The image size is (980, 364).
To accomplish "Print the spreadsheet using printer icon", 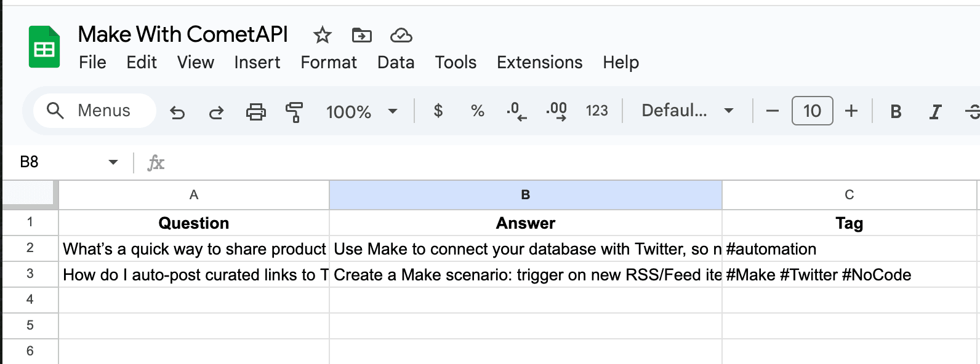I will pos(255,111).
